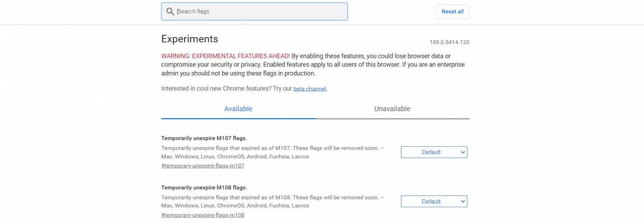Switch to the Unavailable tab
Image resolution: width=644 pixels, height=224 pixels.
pos(392,109)
